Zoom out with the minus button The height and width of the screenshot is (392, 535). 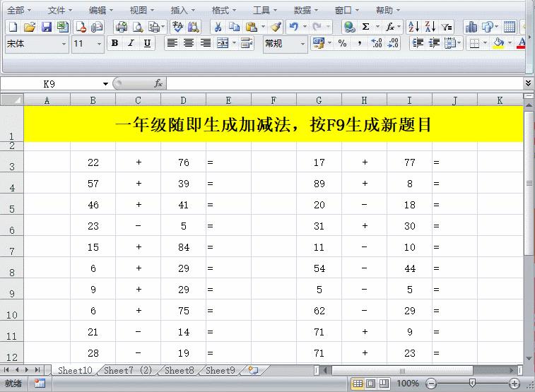(431, 384)
